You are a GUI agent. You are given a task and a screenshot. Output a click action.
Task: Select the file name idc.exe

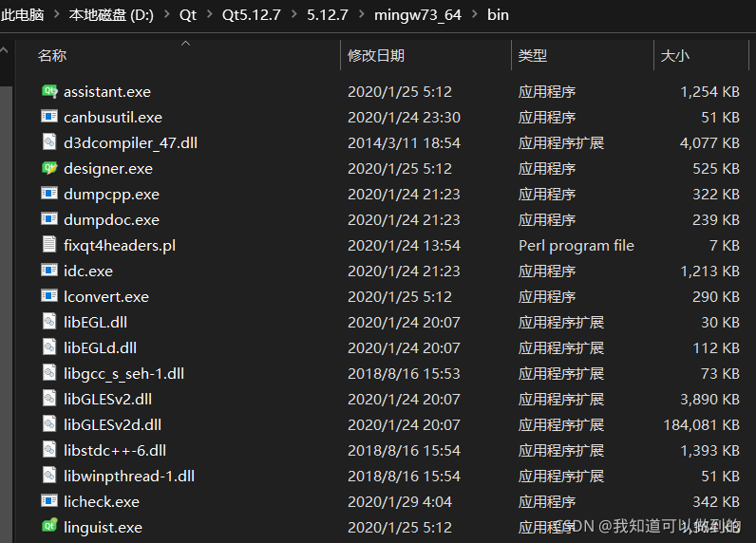(88, 271)
